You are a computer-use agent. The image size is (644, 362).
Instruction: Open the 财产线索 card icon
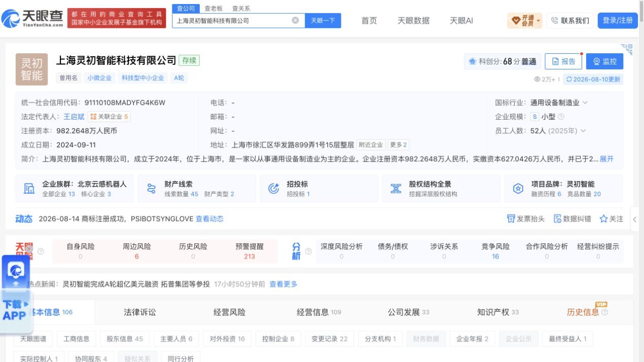[151, 189]
